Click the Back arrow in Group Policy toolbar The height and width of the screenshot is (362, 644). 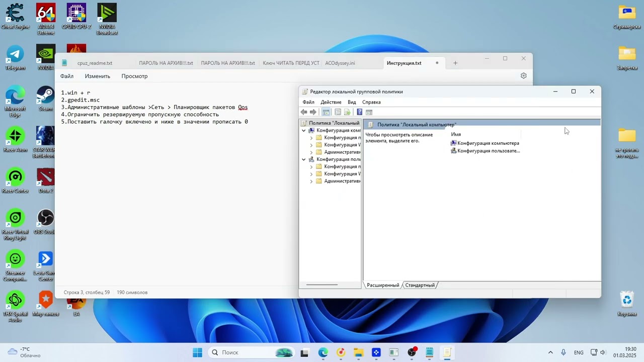click(x=304, y=112)
